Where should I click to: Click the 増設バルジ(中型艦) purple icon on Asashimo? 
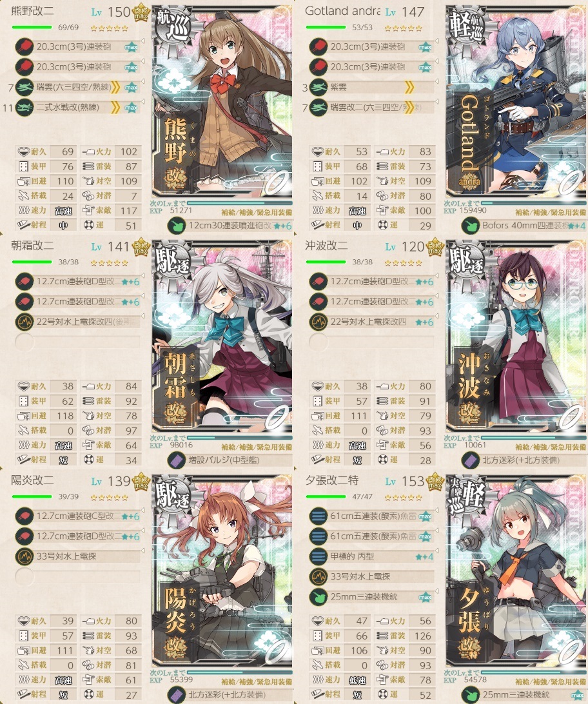[176, 460]
